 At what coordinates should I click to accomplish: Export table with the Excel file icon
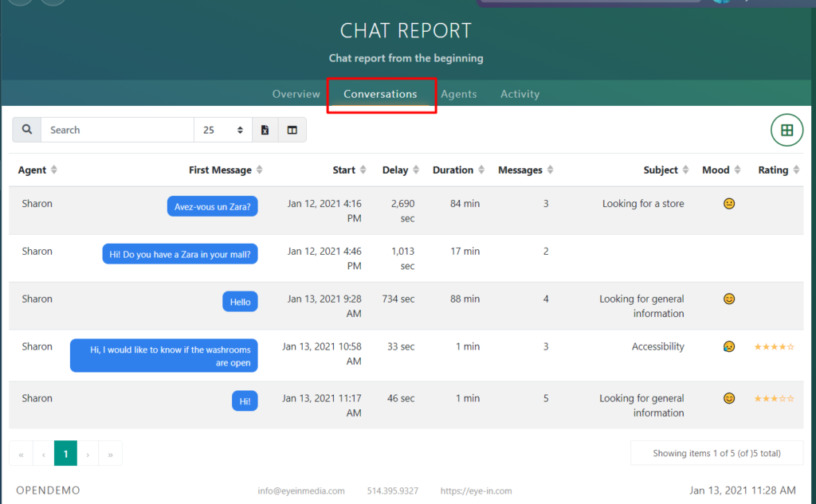pos(265,130)
